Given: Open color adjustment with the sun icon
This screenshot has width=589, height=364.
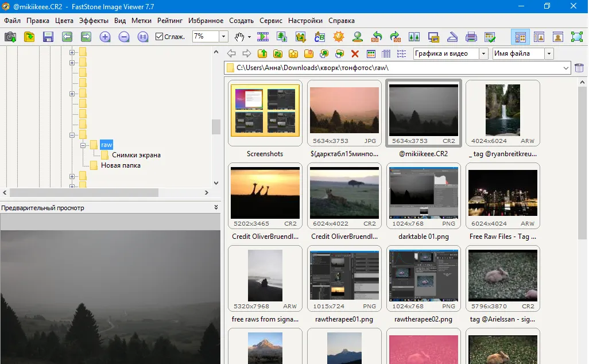Looking at the screenshot, I should coord(339,37).
